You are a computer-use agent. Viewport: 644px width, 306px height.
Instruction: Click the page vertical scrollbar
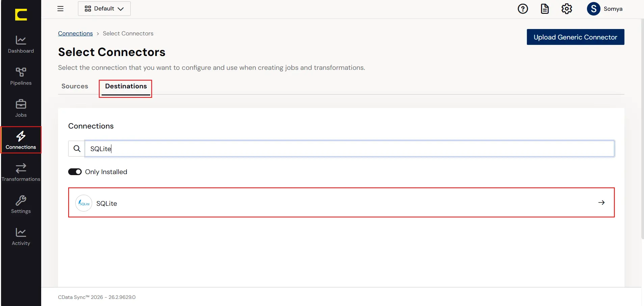(642, 128)
